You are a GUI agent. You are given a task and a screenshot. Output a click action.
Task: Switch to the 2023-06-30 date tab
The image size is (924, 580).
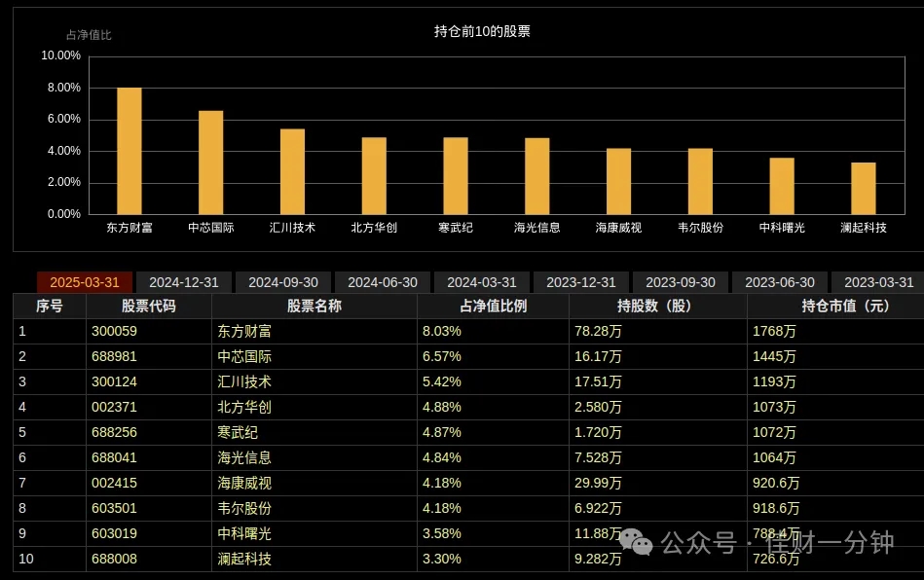click(x=780, y=282)
